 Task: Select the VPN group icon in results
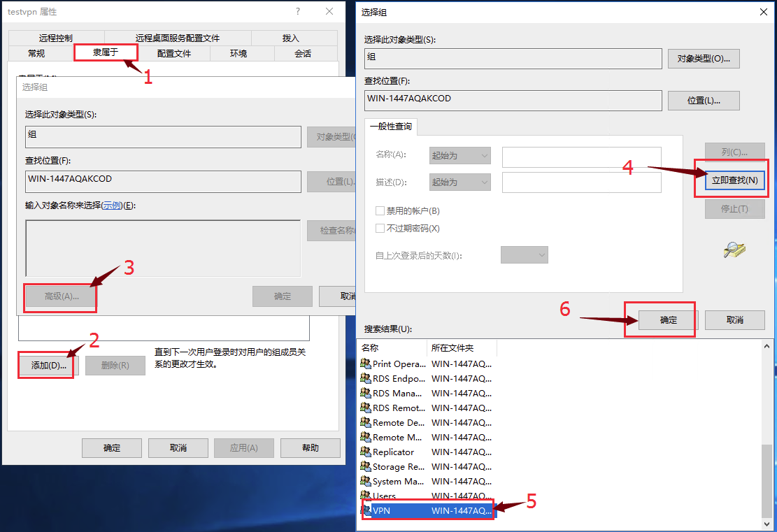(366, 510)
